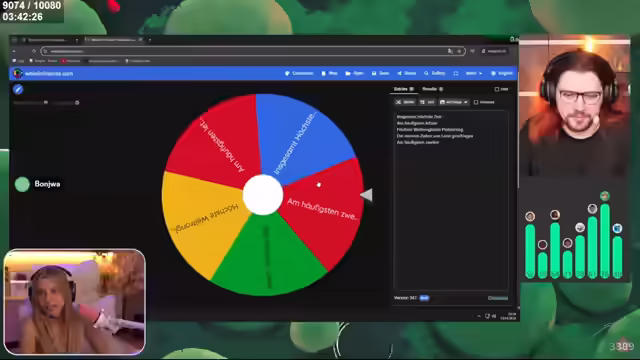Open the Customize option in the blue header
The width and height of the screenshot is (640, 360).
click(x=299, y=73)
